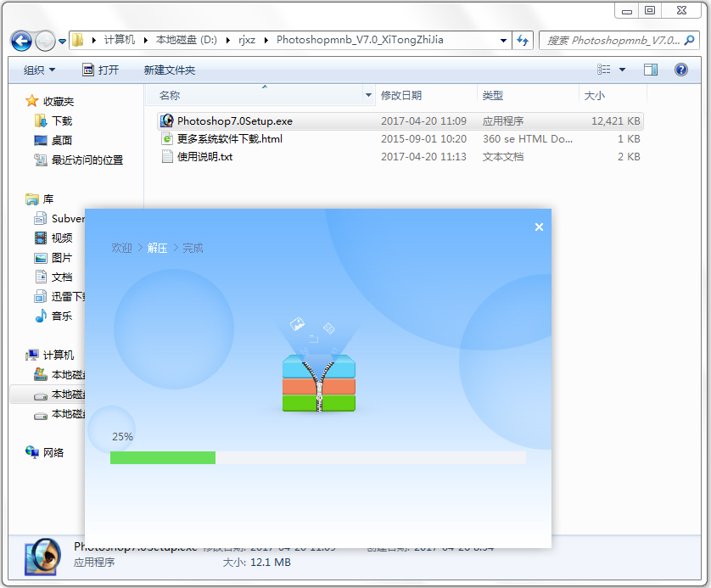Click the green extraction progress bar
The height and width of the screenshot is (588, 711).
click(x=163, y=457)
